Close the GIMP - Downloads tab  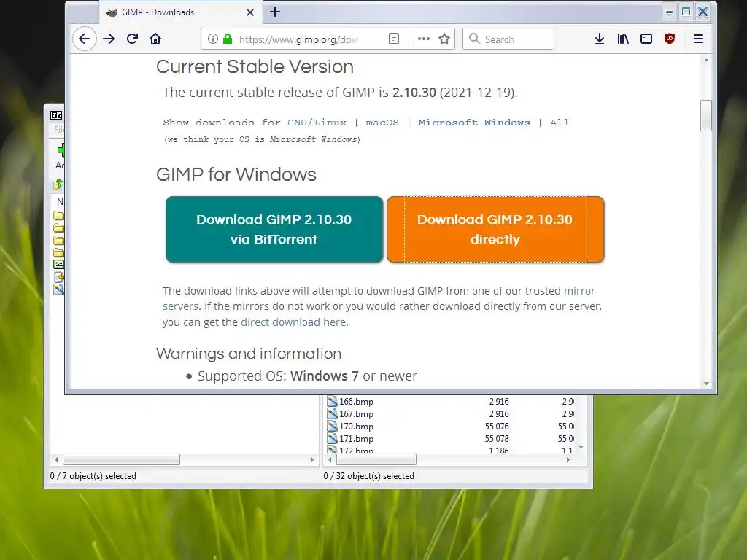250,12
